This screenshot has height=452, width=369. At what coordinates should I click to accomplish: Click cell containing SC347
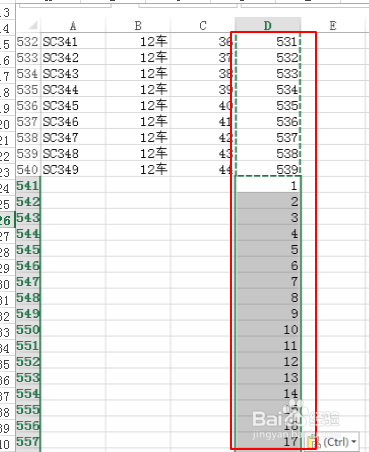(73, 137)
